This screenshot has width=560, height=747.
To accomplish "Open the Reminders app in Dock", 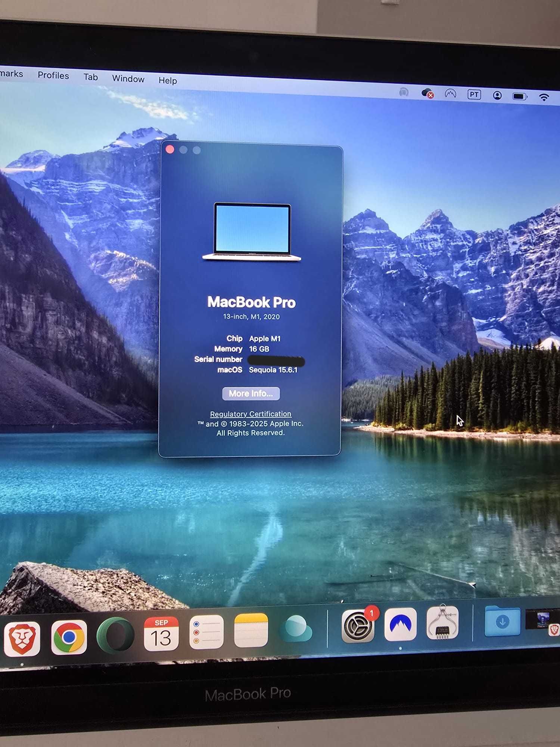I will click(x=206, y=632).
